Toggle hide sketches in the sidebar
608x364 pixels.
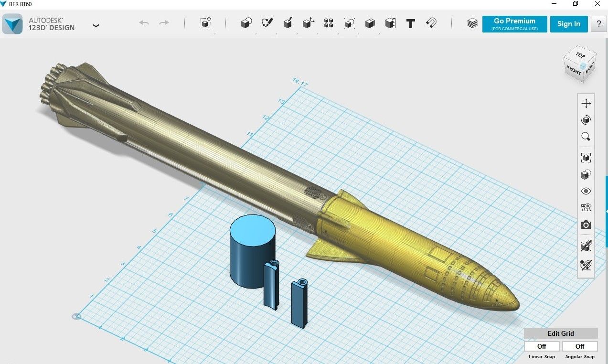pyautogui.click(x=586, y=265)
